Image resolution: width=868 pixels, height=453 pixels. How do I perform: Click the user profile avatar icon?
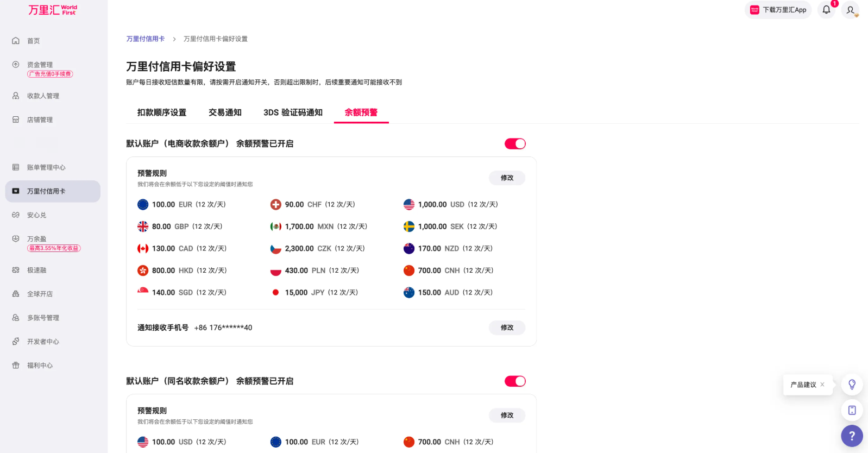[850, 10]
